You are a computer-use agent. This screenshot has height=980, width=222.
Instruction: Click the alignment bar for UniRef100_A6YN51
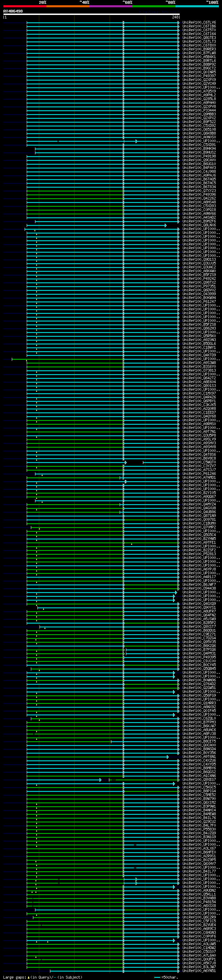pos(114,971)
